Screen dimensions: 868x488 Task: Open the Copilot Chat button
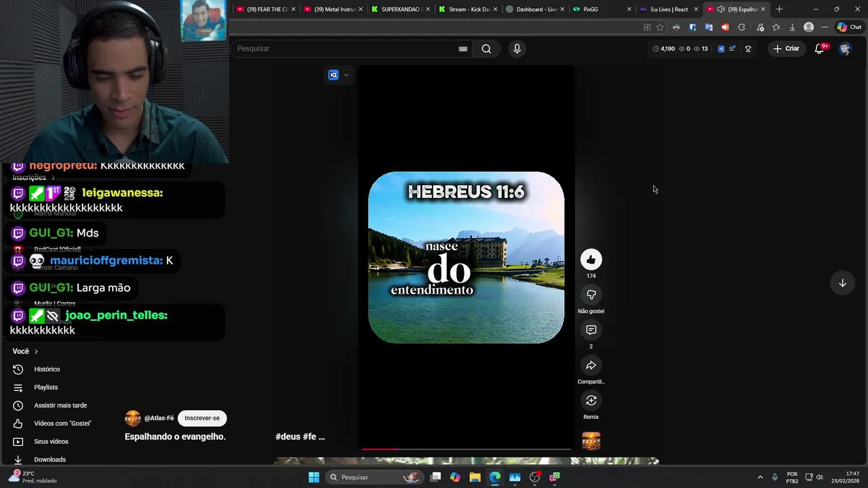(x=849, y=27)
